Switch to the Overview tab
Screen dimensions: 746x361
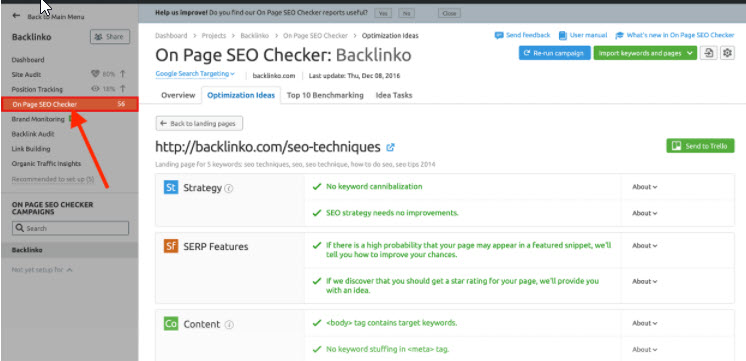(178, 95)
